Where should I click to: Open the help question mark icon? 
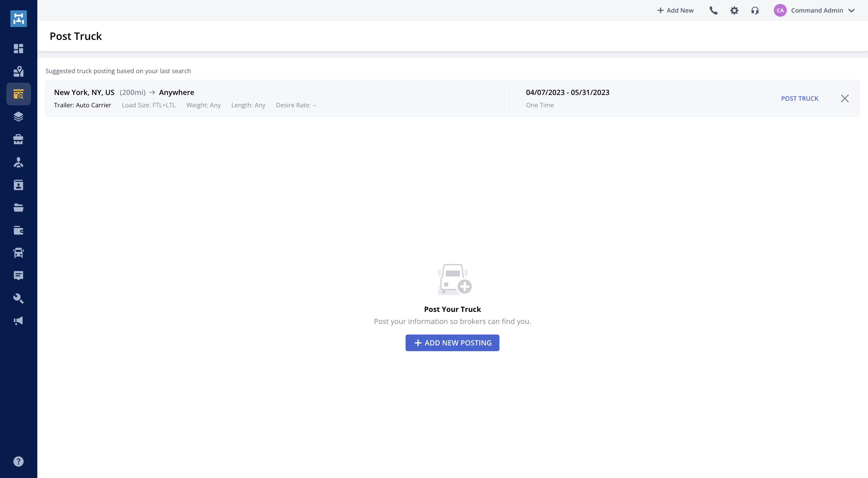click(19, 461)
